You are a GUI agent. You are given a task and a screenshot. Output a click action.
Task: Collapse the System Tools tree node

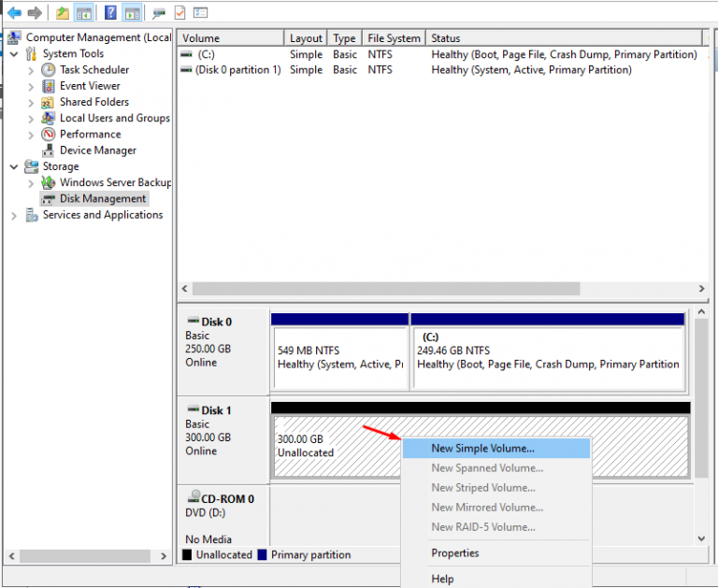[x=14, y=54]
